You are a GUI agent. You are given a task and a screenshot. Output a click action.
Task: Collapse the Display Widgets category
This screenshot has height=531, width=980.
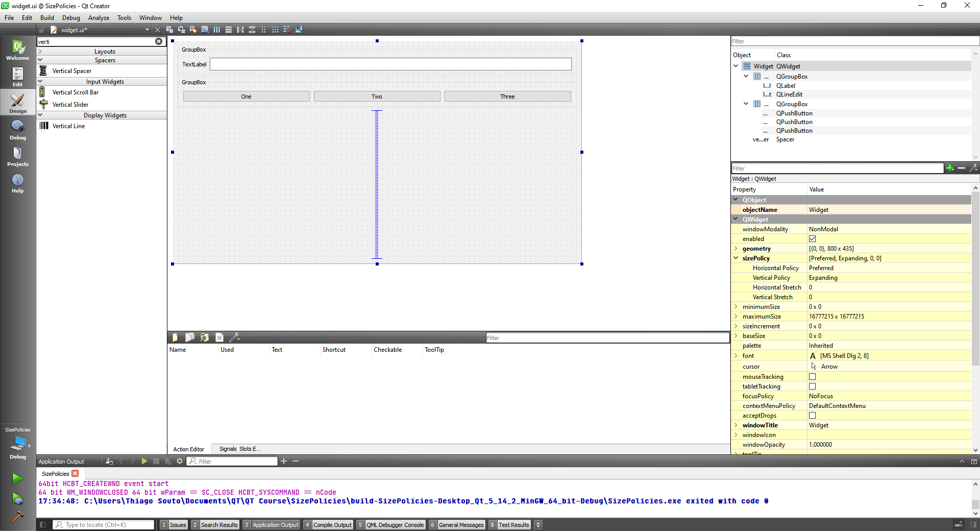[x=40, y=115]
